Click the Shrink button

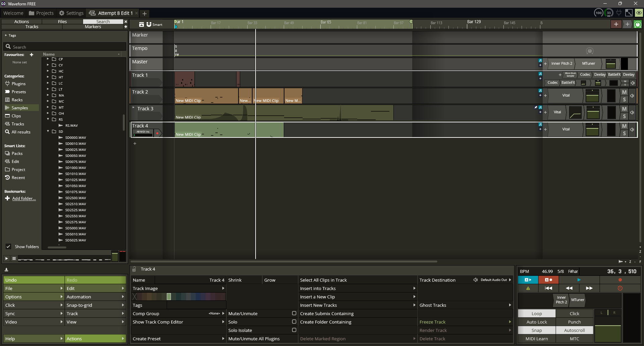tap(244, 280)
